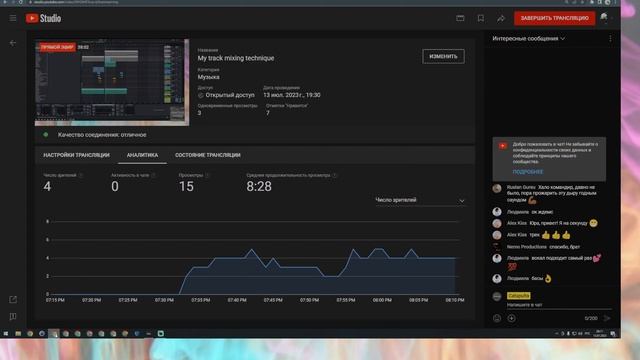Viewport: 640px width, 360px height.
Task: Click the Открытый доступ visibility value
Action: coord(230,95)
